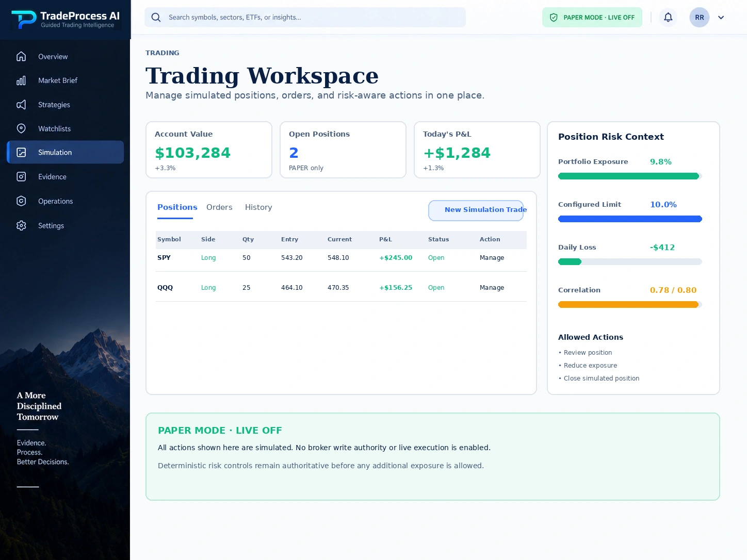This screenshot has width=747, height=560.
Task: Click the Market Brief bar chart icon
Action: click(x=21, y=80)
